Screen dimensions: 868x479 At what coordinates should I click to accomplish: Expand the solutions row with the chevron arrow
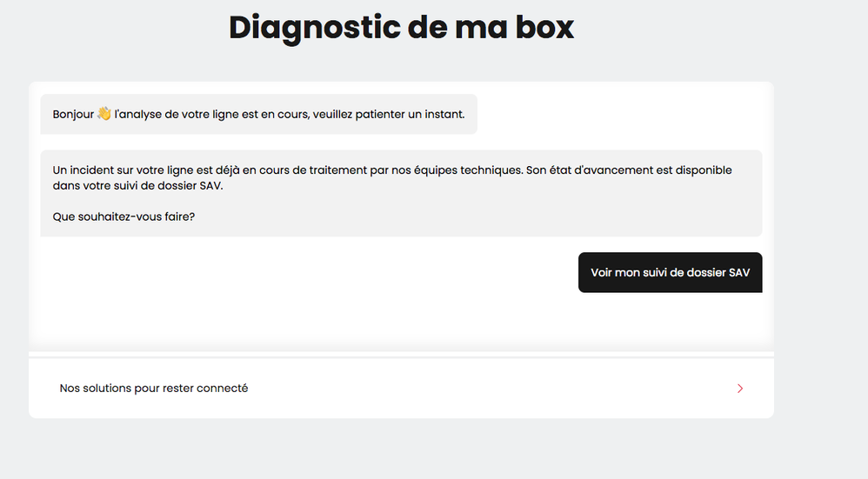click(x=740, y=389)
